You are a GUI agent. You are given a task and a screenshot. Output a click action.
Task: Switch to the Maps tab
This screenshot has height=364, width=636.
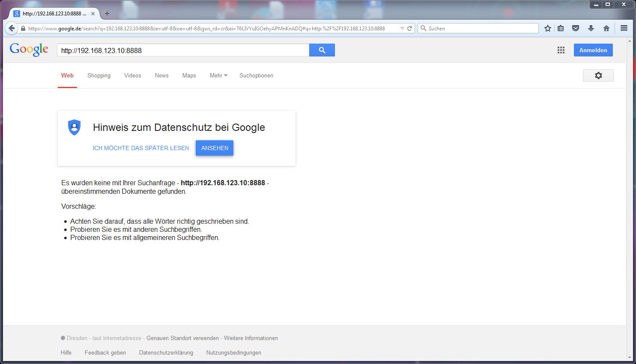(189, 75)
